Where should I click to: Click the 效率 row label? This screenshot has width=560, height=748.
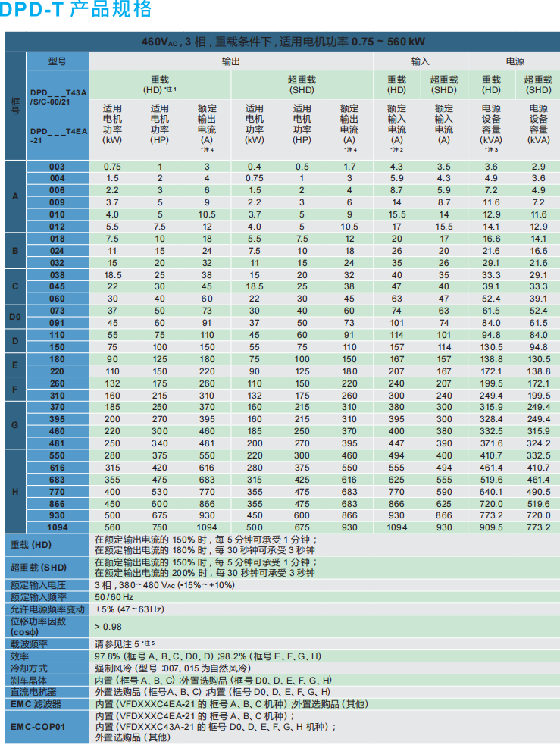click(x=20, y=656)
